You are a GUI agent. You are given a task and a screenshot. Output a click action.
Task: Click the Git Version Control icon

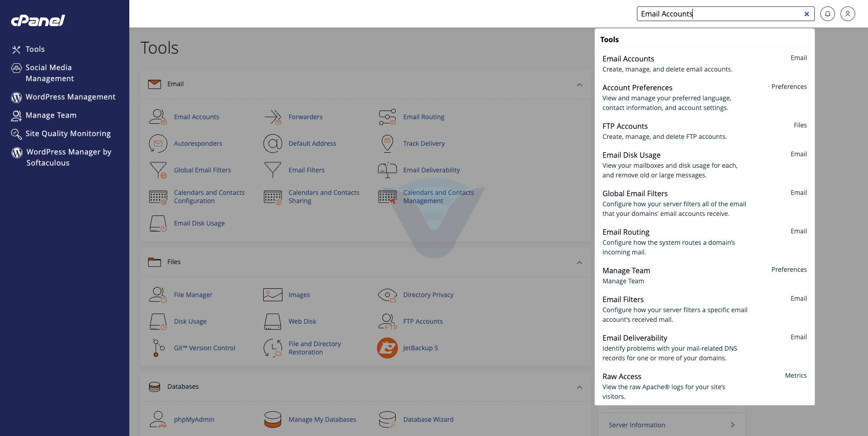tap(158, 348)
